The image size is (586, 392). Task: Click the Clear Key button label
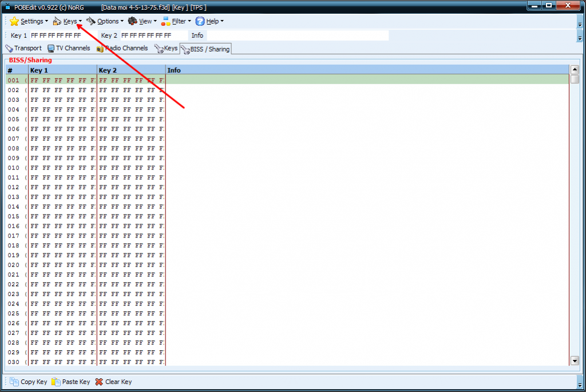point(118,382)
